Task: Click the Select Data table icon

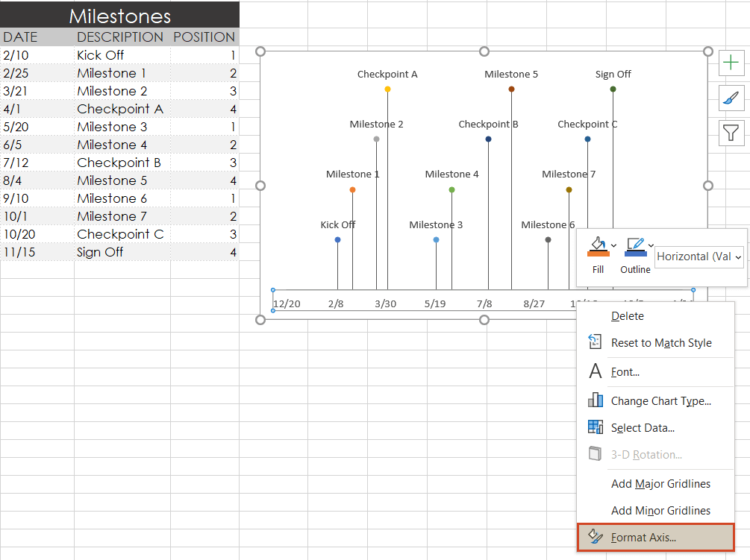Action: (595, 427)
